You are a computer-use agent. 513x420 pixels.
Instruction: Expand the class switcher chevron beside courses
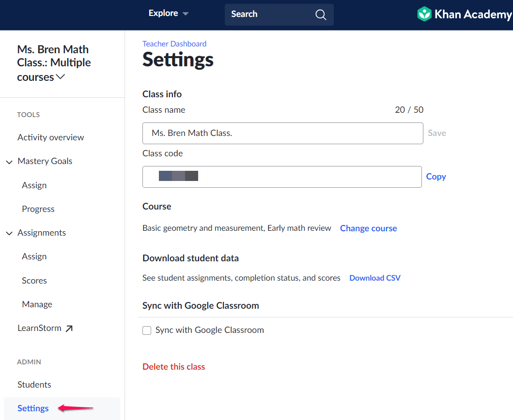click(61, 77)
